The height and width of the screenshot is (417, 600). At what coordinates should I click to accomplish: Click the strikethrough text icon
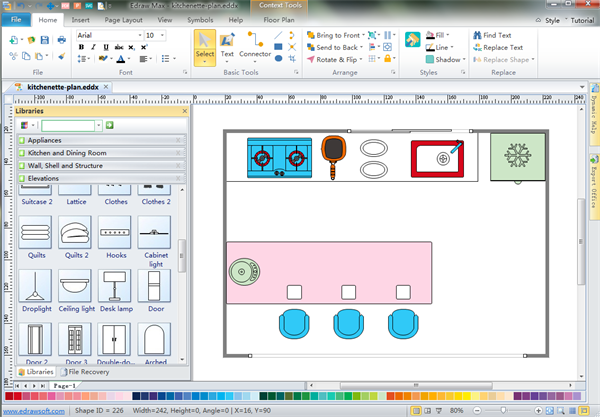pos(119,47)
